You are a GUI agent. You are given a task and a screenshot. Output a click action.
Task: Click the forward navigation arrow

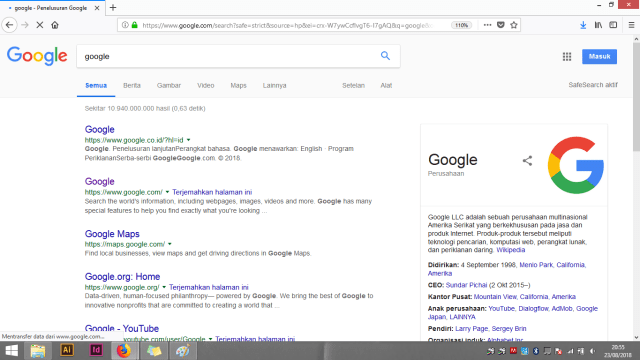pos(25,25)
